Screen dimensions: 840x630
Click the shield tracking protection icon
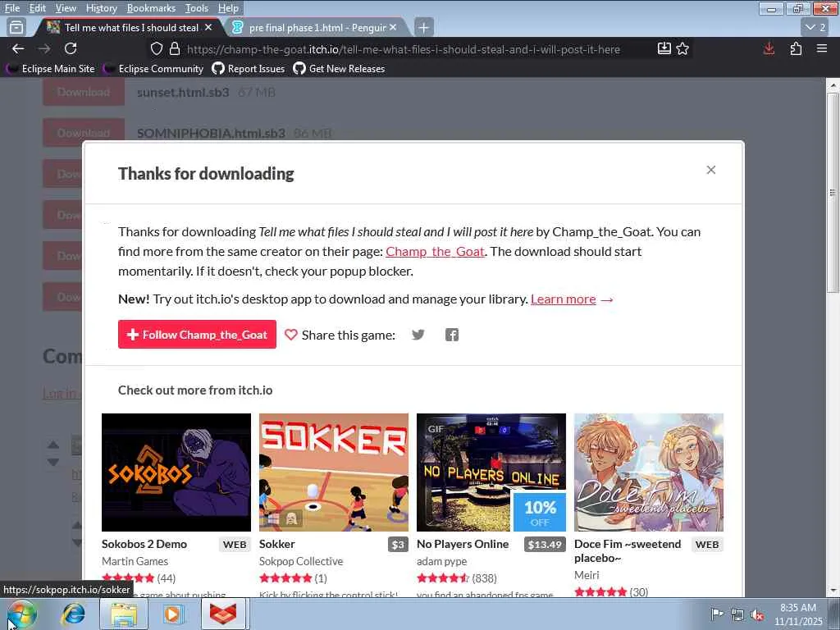157,48
